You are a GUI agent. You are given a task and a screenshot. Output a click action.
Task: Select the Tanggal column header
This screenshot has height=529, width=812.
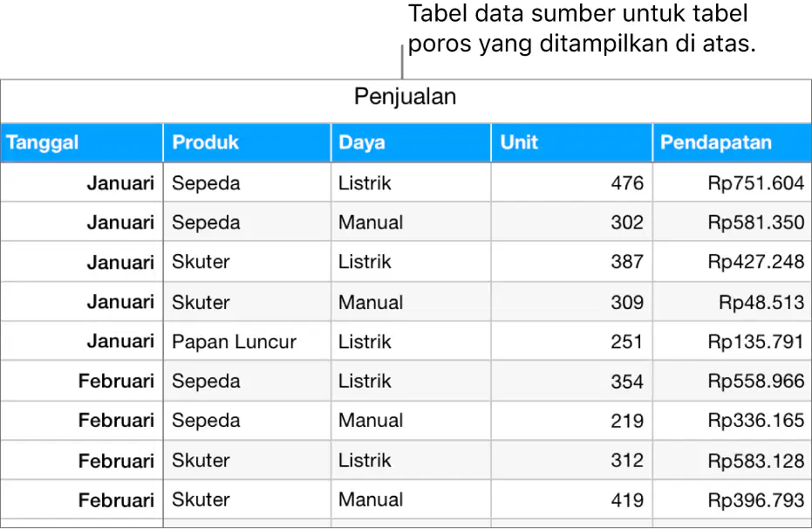point(82,142)
